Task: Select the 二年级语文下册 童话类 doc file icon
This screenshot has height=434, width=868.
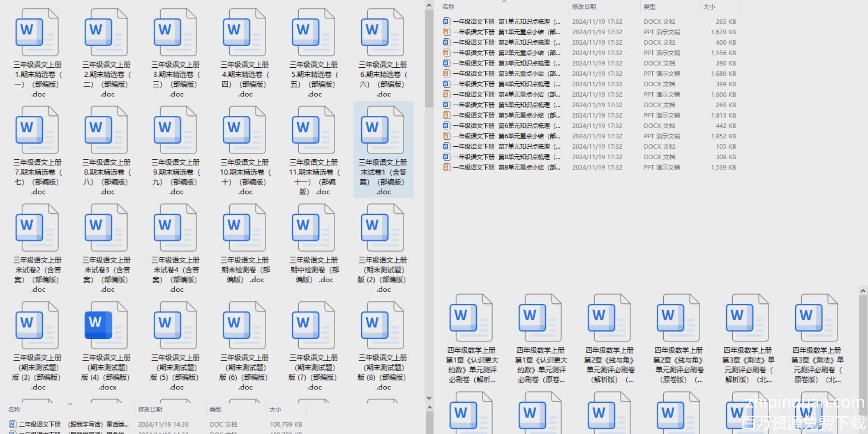Action: click(x=12, y=424)
